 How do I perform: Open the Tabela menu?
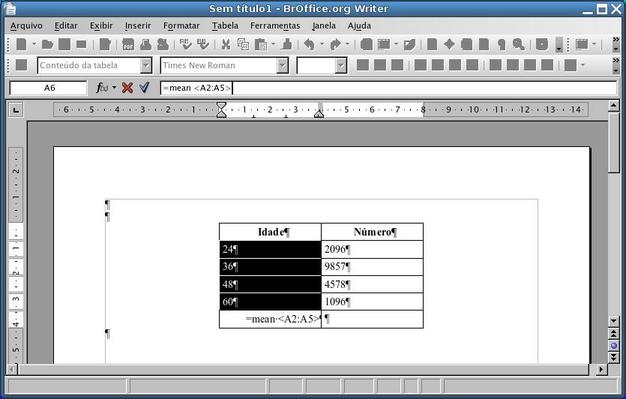click(225, 26)
